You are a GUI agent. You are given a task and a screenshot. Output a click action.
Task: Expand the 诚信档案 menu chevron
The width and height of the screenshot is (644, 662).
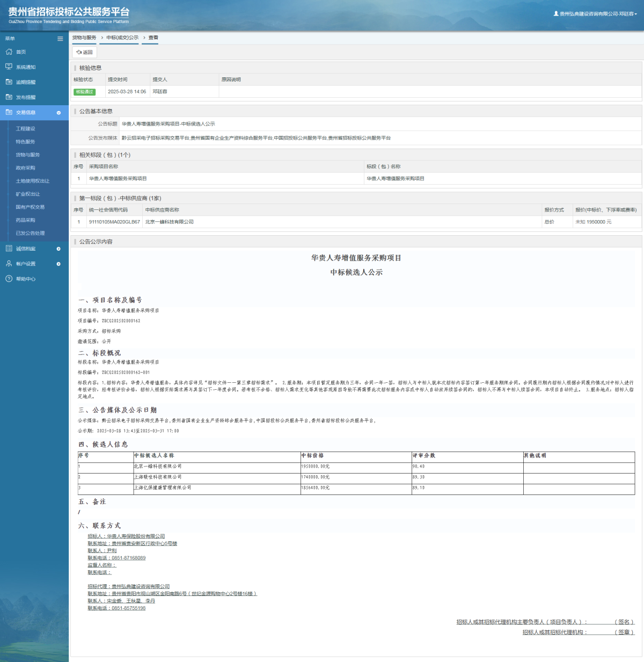coord(58,249)
